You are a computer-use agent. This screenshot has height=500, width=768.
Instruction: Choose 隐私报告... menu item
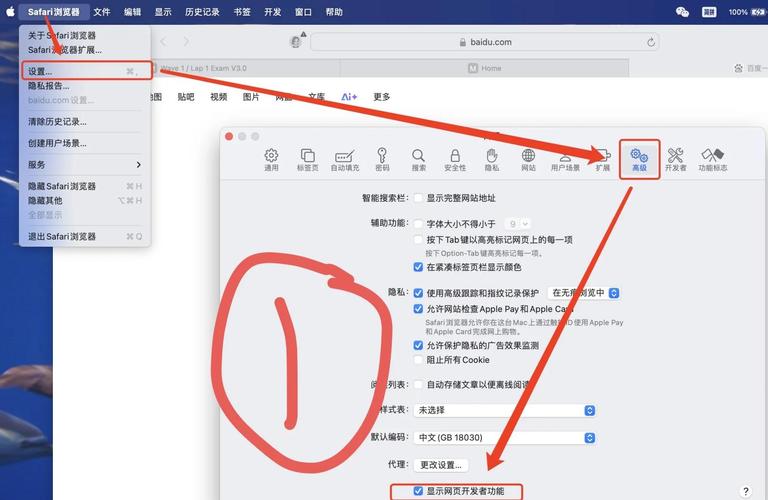click(85, 86)
